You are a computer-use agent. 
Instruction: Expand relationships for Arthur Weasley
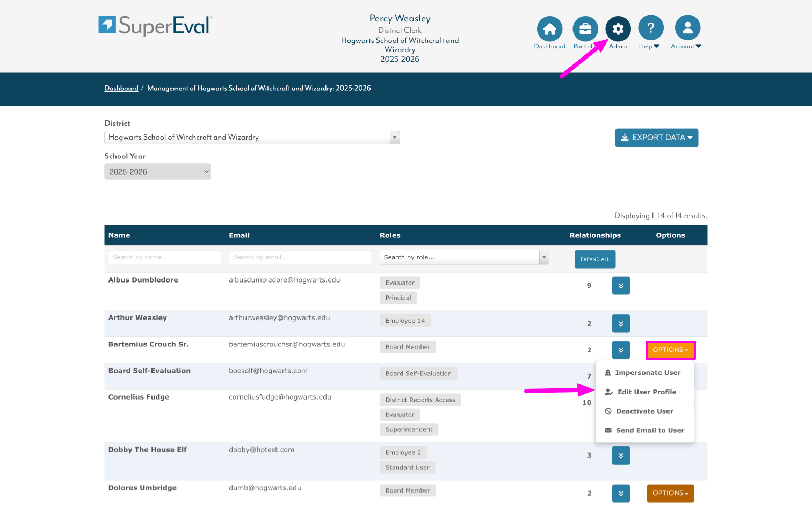click(621, 323)
